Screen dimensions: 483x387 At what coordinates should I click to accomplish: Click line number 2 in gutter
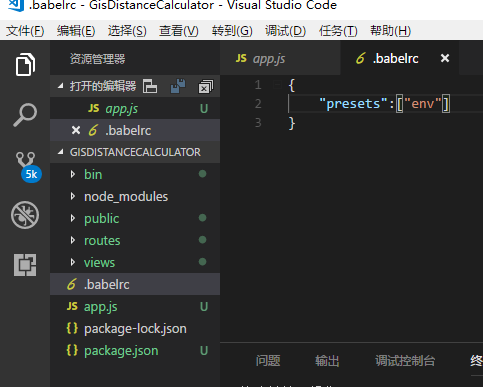pos(258,104)
